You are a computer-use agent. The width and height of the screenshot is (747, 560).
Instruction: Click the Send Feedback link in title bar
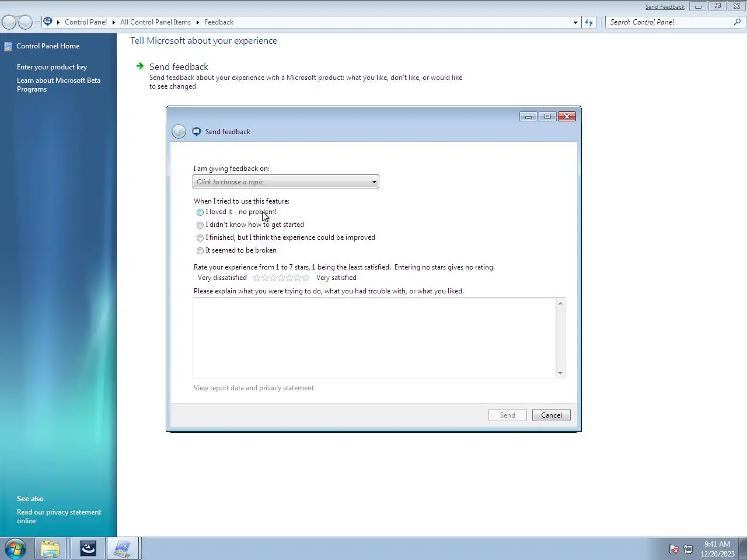pyautogui.click(x=665, y=7)
